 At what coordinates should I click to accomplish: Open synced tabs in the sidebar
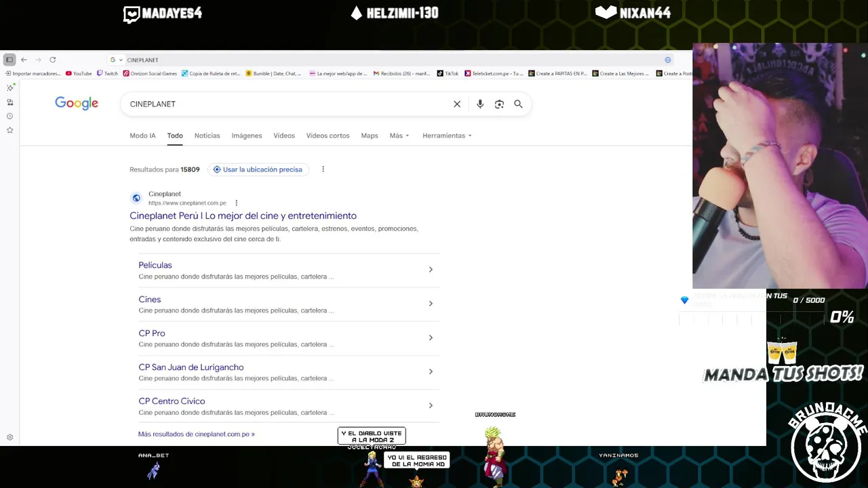click(10, 102)
